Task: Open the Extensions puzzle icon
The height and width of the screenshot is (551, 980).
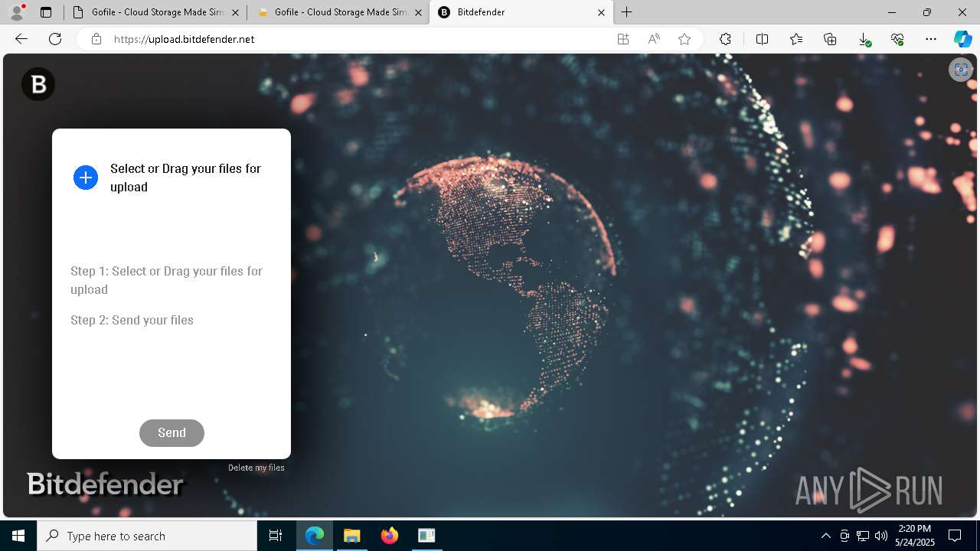Action: tap(725, 39)
